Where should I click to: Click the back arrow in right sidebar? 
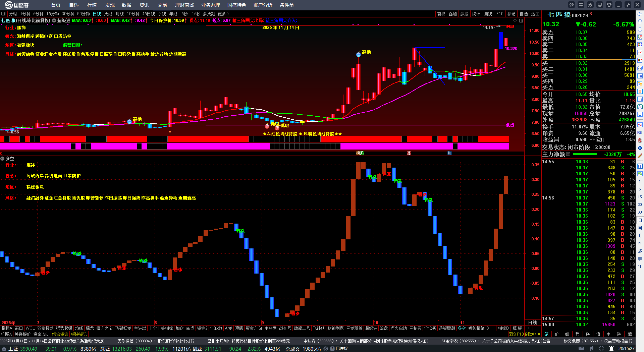point(640,14)
